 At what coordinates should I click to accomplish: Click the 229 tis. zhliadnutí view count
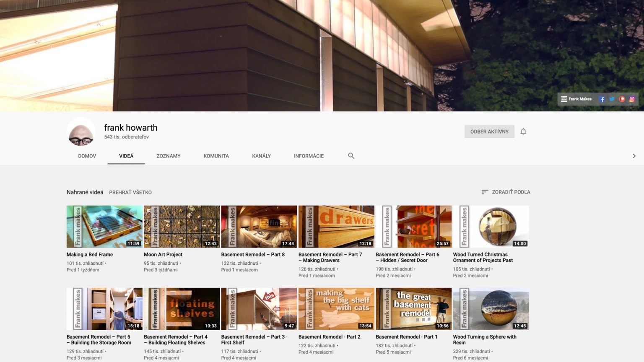coord(472,352)
